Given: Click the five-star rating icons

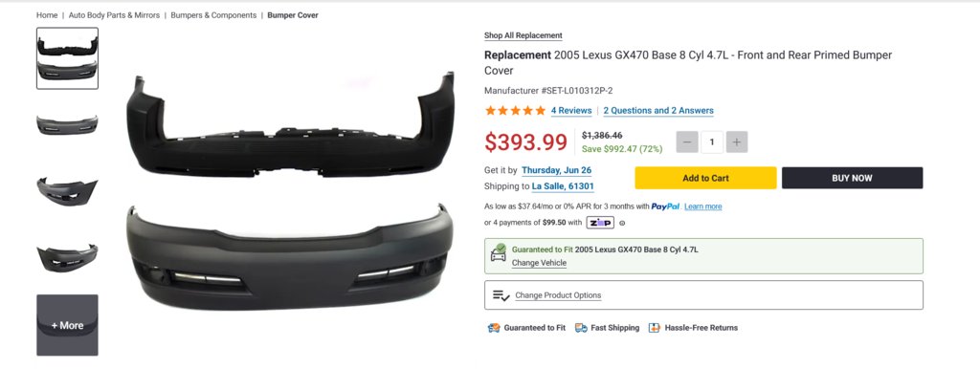Looking at the screenshot, I should click(x=516, y=111).
